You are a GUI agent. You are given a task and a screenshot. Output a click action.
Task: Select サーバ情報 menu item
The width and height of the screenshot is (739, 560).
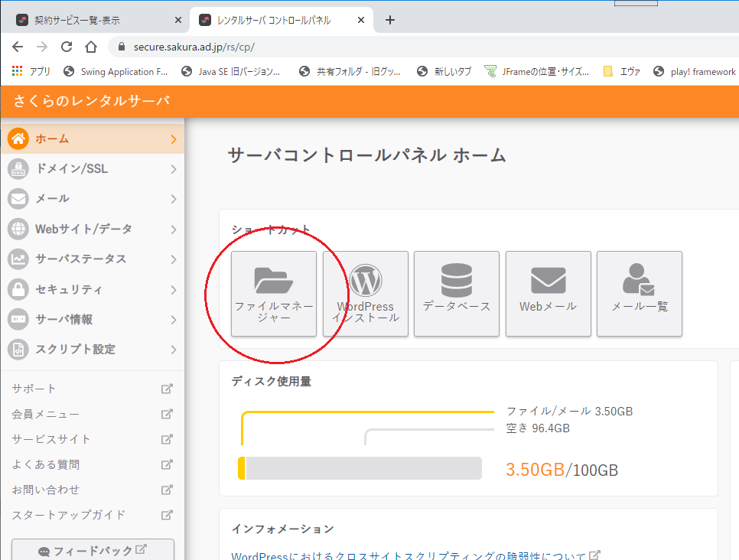(x=93, y=320)
